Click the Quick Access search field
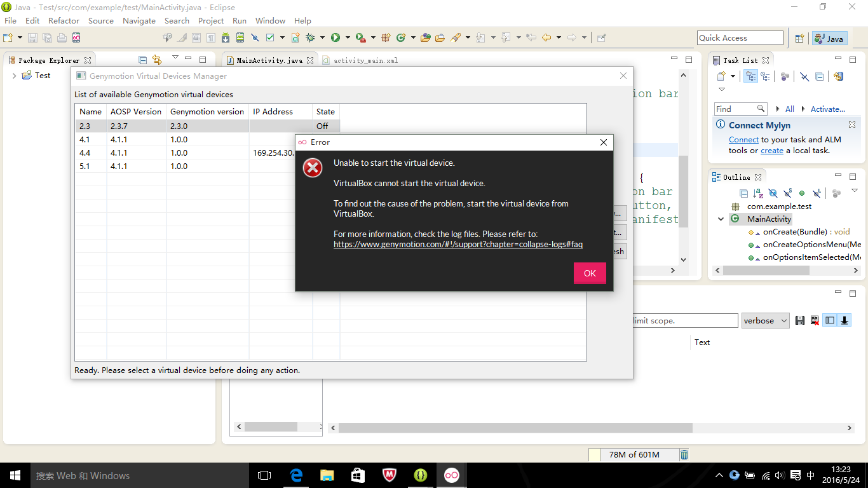This screenshot has height=488, width=868. pyautogui.click(x=740, y=38)
